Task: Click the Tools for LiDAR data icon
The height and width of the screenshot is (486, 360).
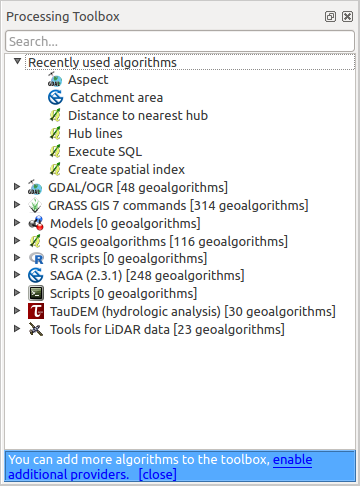Action: [x=36, y=329]
